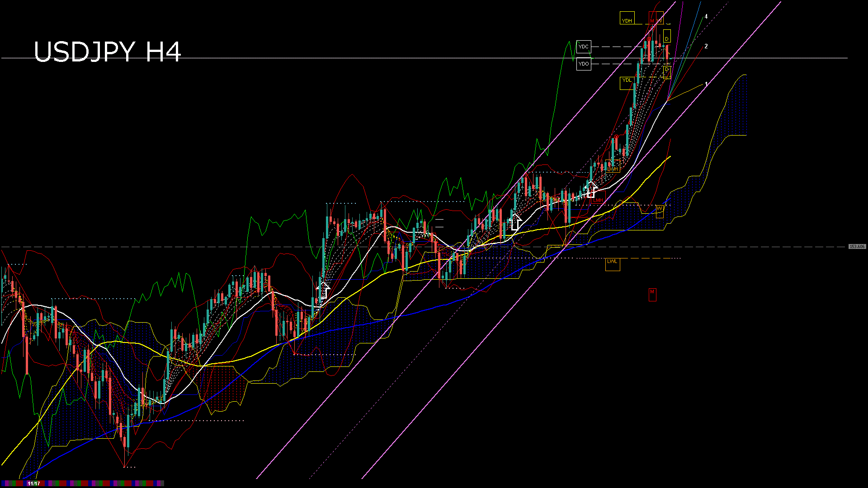This screenshot has height=488, width=868.
Task: Click the USDJPY H4 chart title
Action: [108, 52]
